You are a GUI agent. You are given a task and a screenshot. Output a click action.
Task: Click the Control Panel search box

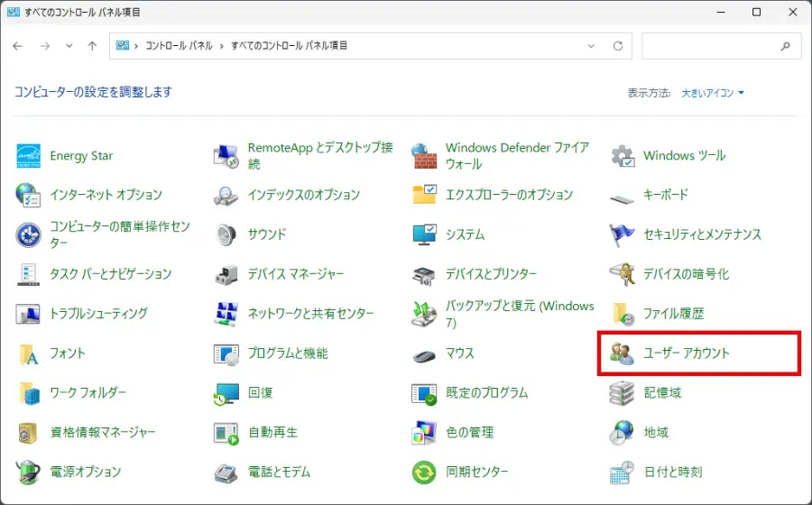[722, 46]
